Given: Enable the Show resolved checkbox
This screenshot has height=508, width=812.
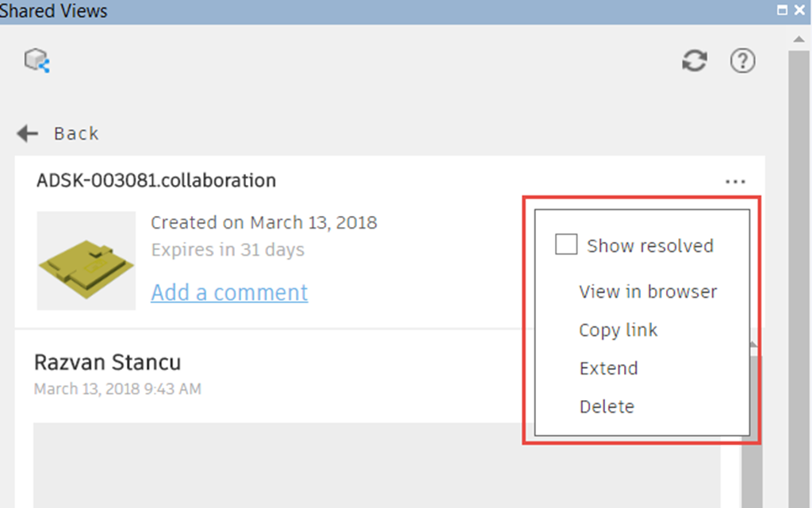Looking at the screenshot, I should click(x=566, y=244).
